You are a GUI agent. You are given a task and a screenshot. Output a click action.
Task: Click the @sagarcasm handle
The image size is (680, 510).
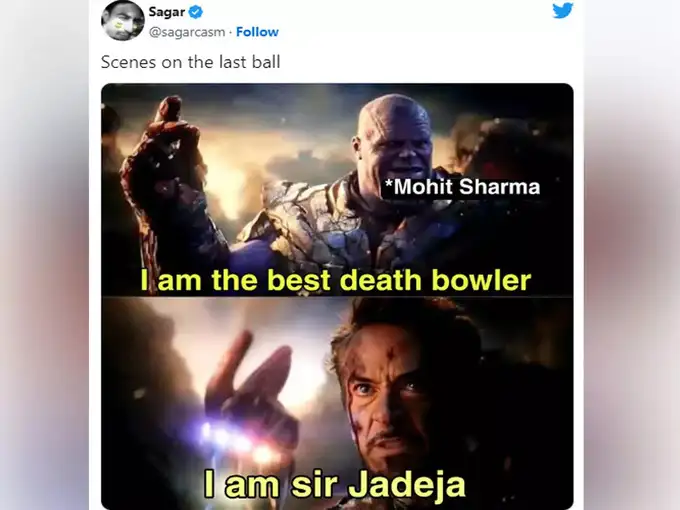pos(187,32)
